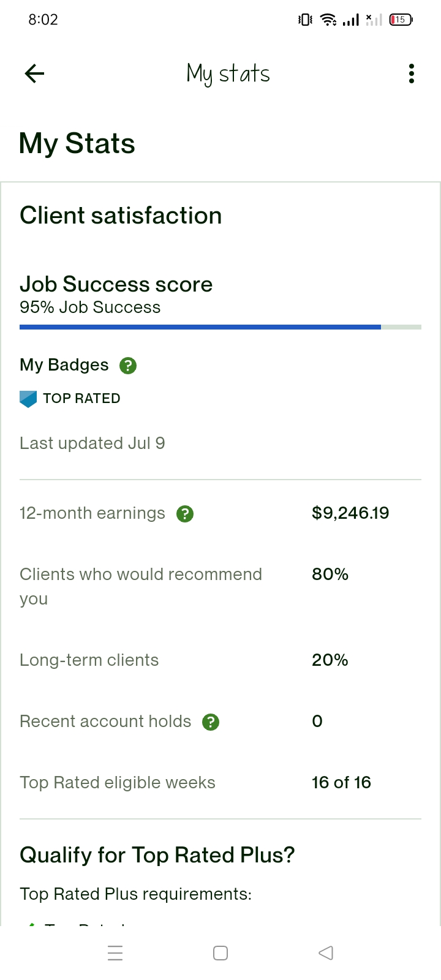The height and width of the screenshot is (980, 441).
Task: Tap the My Badges help icon
Action: click(128, 366)
